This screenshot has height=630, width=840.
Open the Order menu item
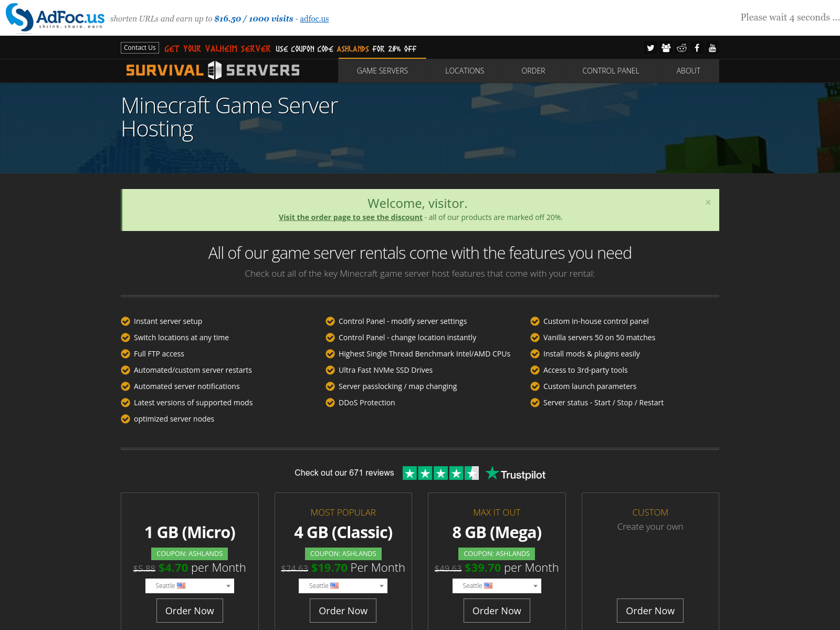click(533, 71)
